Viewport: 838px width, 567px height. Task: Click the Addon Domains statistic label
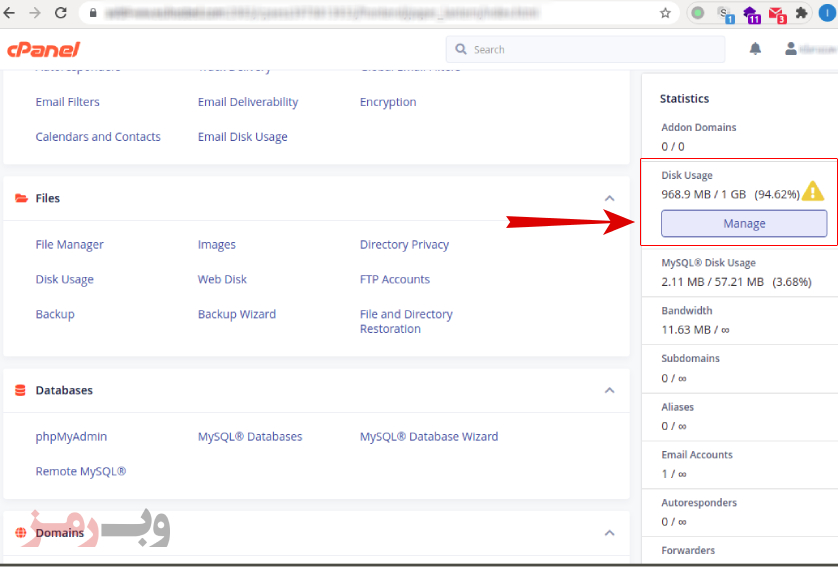[699, 127]
